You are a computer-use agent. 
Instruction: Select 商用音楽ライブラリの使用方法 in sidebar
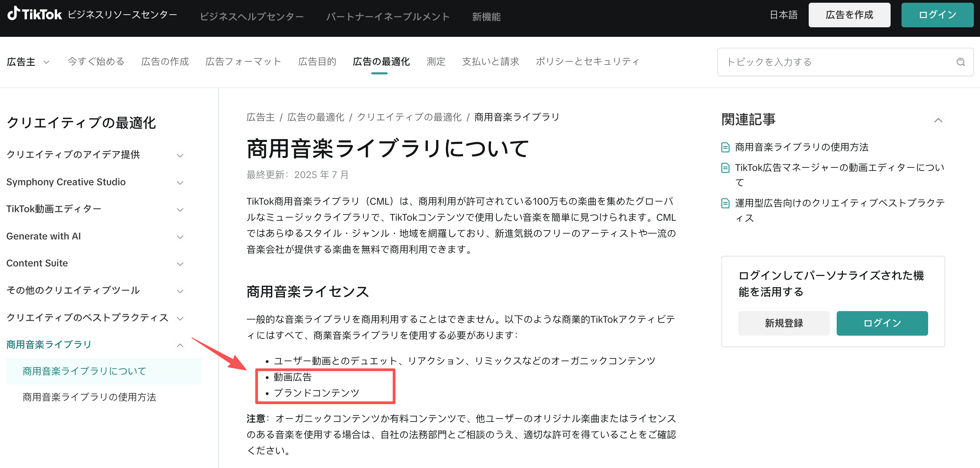click(89, 397)
